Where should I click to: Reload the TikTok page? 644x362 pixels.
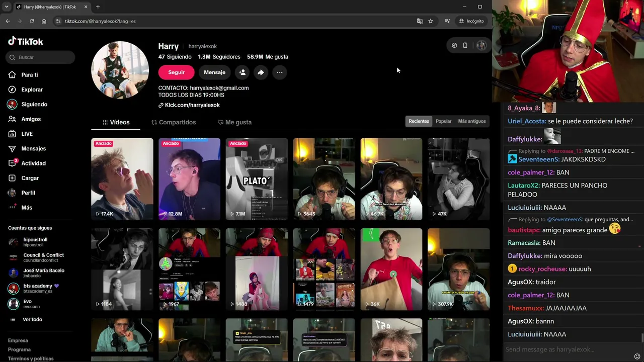32,21
